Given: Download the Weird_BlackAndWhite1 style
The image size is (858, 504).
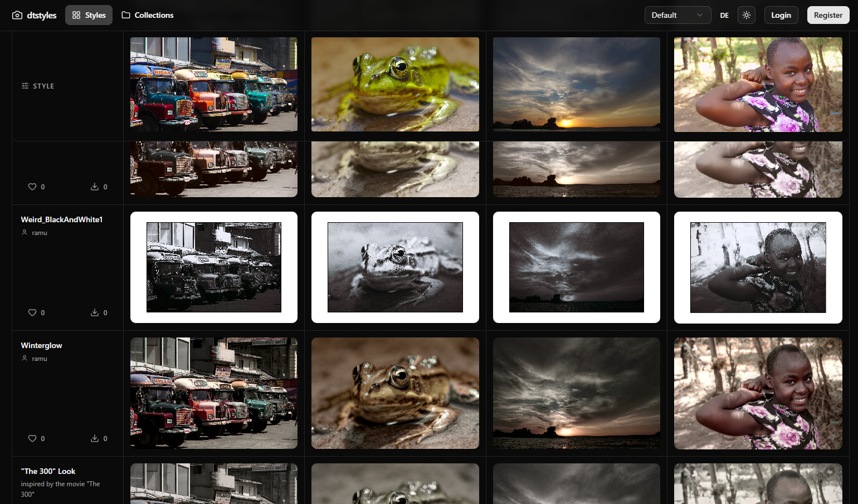Looking at the screenshot, I should tap(95, 312).
